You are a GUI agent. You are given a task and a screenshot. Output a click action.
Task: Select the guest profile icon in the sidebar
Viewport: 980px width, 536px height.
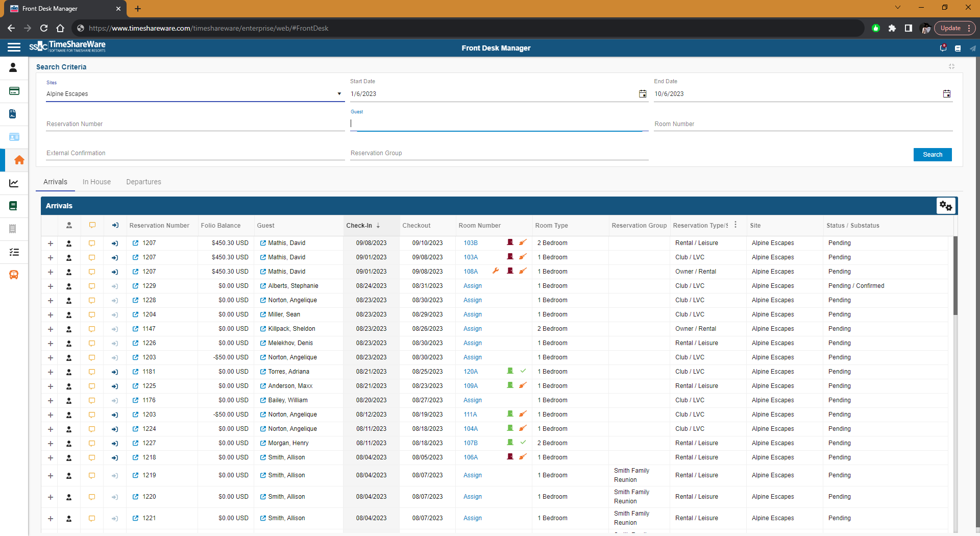13,67
